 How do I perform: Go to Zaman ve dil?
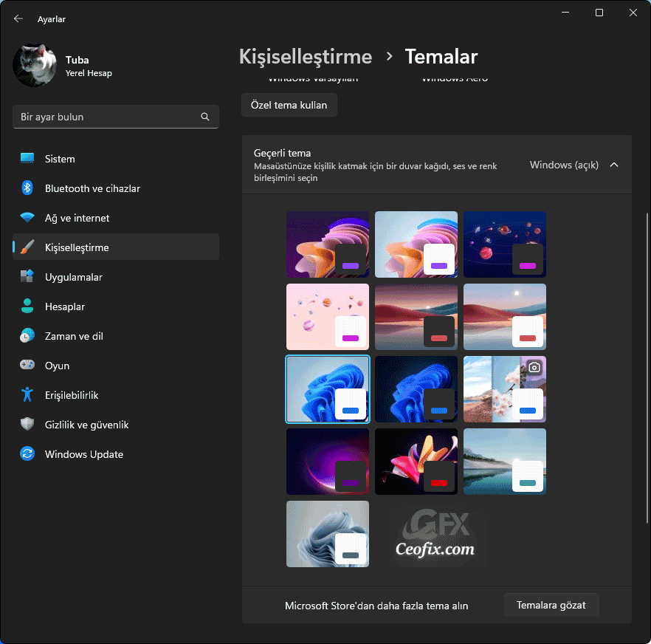(116, 336)
